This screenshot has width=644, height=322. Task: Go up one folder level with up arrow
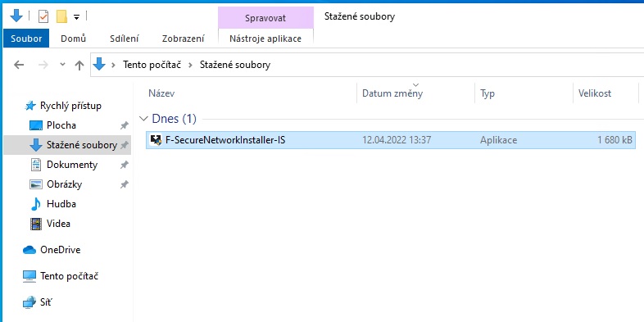[x=79, y=65]
